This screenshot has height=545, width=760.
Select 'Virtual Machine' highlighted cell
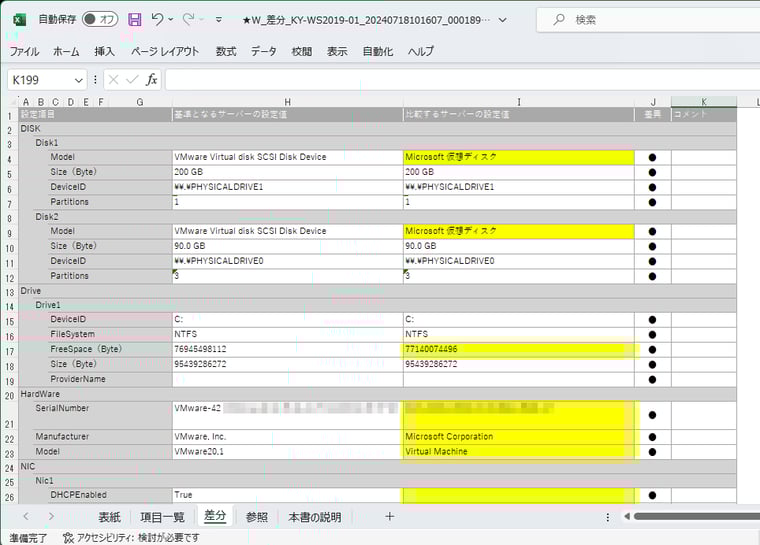[519, 452]
